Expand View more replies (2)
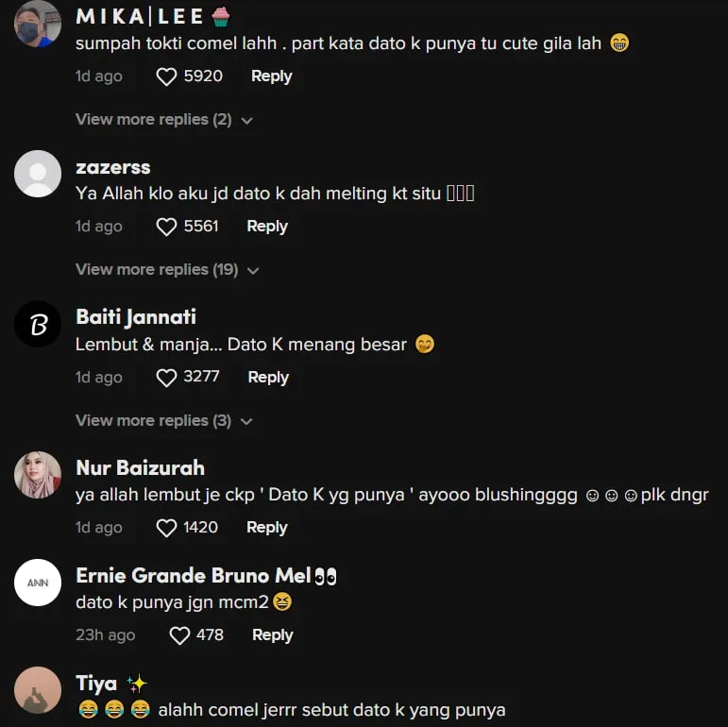728x727 pixels. (x=164, y=120)
